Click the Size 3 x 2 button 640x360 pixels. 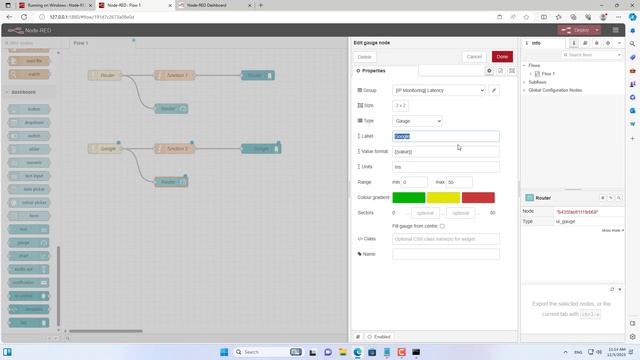coord(400,105)
